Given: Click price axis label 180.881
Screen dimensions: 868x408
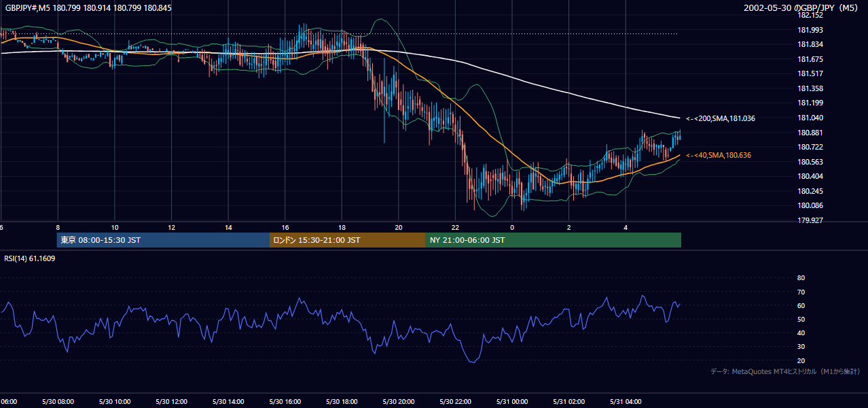Looking at the screenshot, I should click(x=810, y=133).
